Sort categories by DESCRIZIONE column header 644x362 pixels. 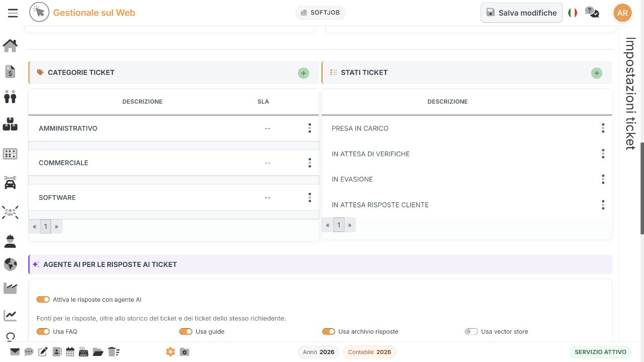point(143,102)
